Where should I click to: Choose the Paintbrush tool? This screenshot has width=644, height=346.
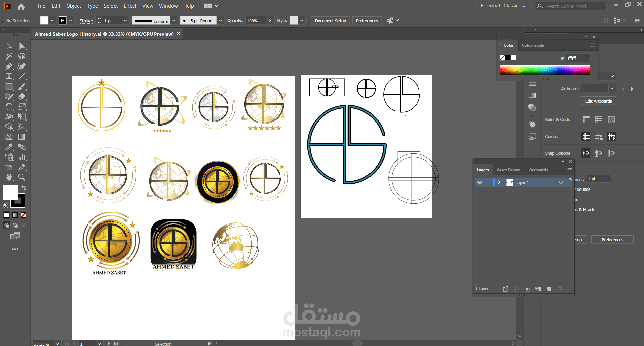click(22, 86)
